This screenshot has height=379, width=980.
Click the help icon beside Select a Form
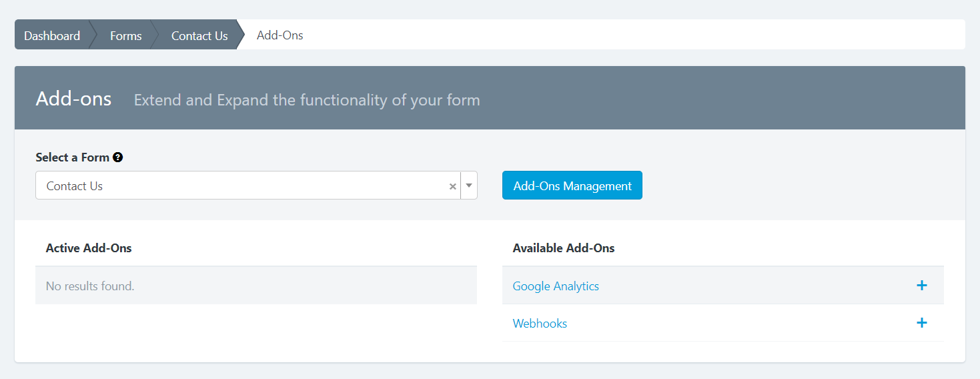(x=118, y=157)
